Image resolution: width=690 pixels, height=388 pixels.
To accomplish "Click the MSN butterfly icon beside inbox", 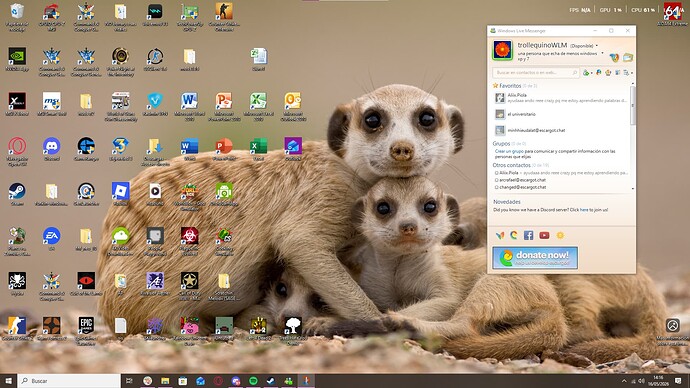I will [614, 57].
